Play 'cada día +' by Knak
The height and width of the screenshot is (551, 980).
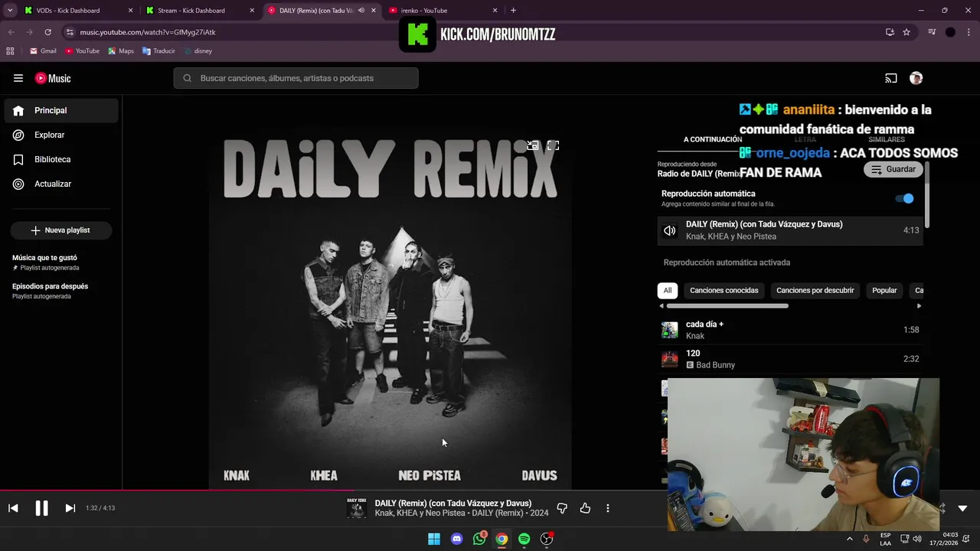790,330
